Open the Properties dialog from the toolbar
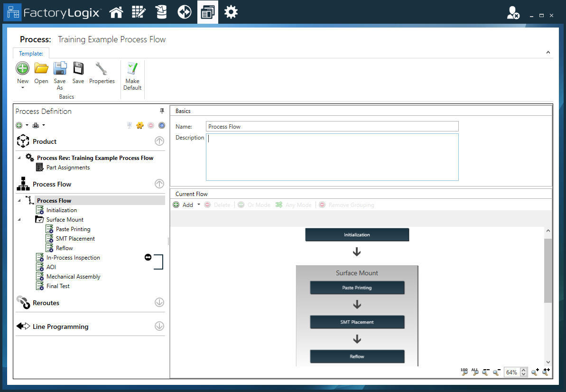 (x=102, y=71)
